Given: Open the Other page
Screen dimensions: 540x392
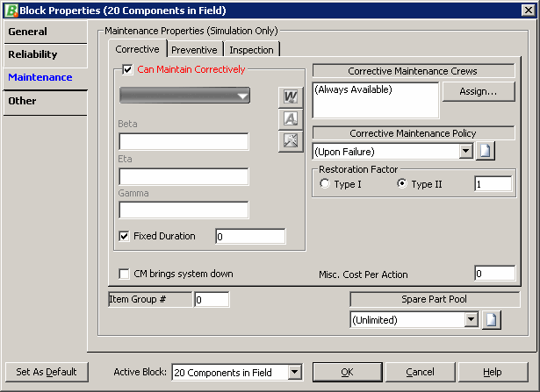Looking at the screenshot, I should (x=46, y=102).
